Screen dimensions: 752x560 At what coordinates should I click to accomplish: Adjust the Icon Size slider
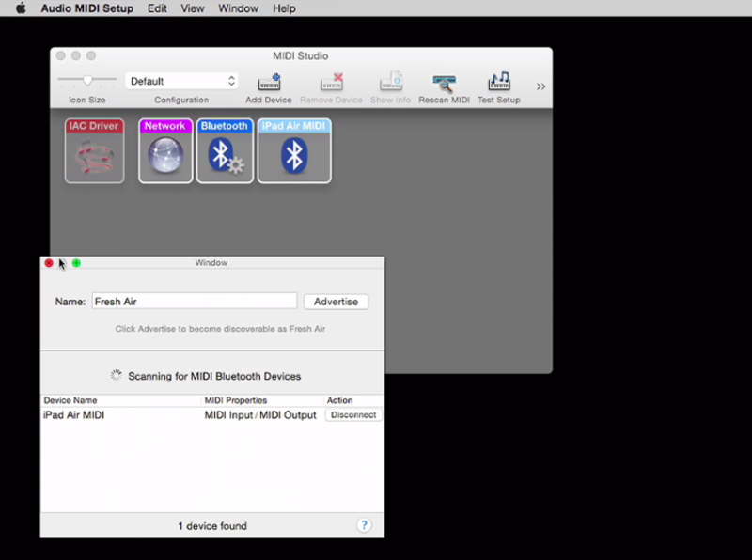pyautogui.click(x=87, y=80)
